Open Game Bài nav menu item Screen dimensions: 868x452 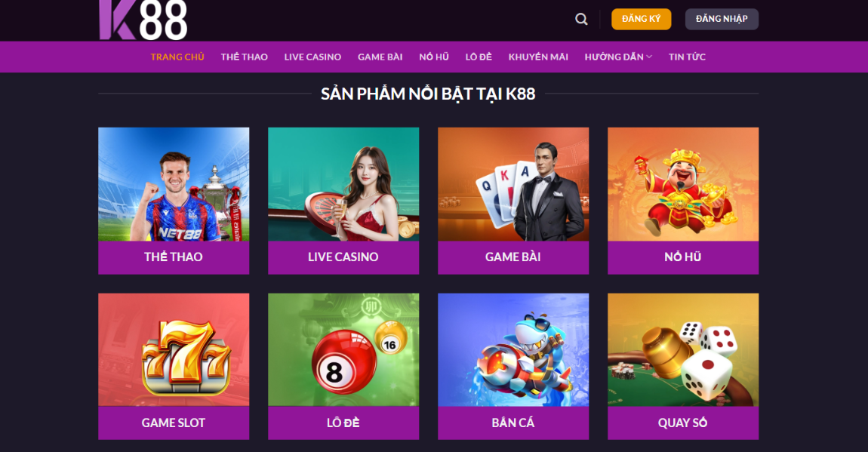(x=380, y=57)
